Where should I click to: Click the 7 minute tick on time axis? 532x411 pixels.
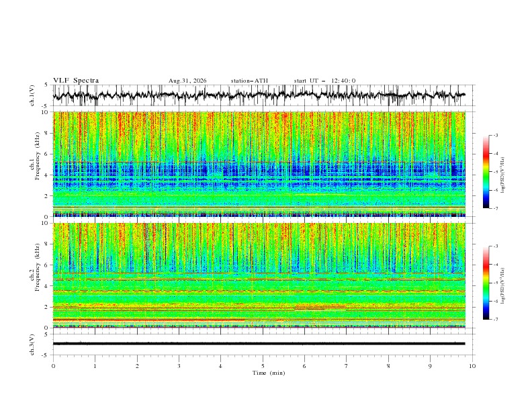pyautogui.click(x=347, y=366)
